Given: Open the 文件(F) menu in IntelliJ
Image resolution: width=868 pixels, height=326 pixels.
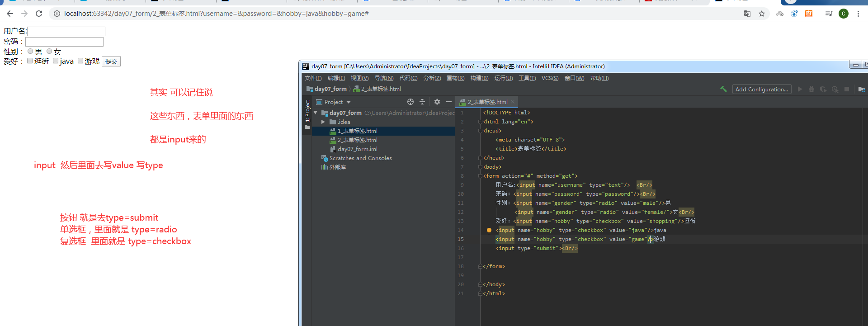Looking at the screenshot, I should (x=313, y=78).
